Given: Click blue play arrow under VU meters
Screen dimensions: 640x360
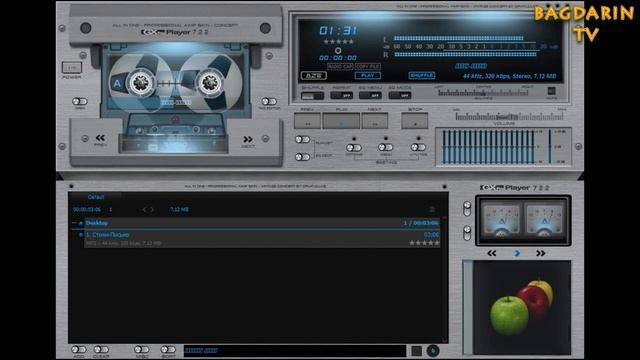Looking at the screenshot, I should pos(517,253).
